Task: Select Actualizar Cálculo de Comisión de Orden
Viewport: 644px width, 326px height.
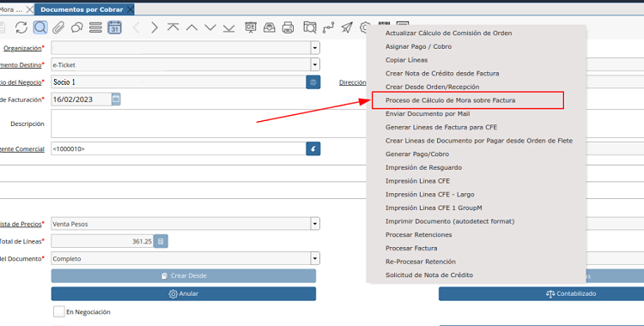Action: coord(448,33)
